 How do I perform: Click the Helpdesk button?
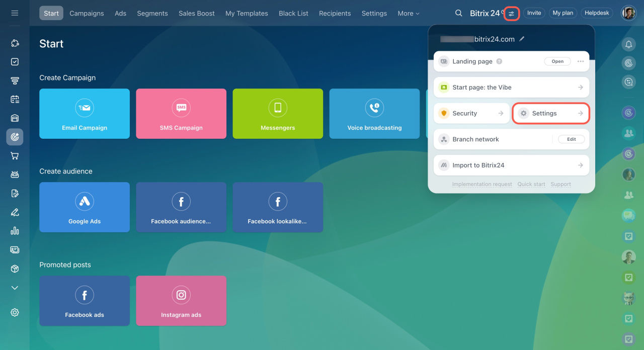click(x=597, y=13)
